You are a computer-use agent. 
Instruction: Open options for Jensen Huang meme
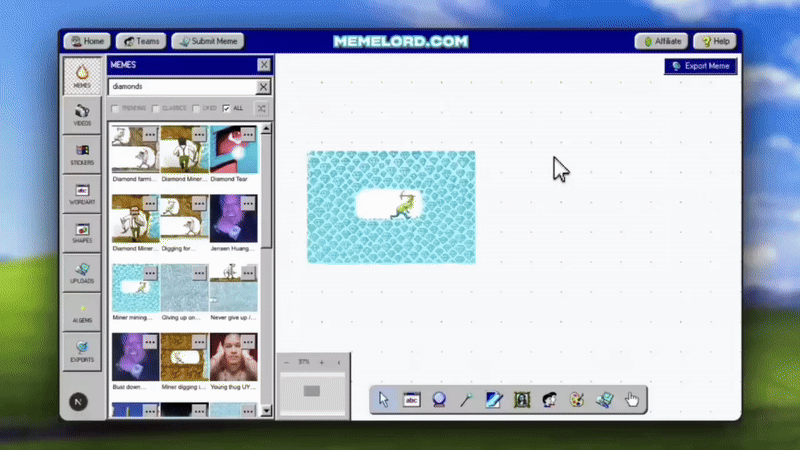248,204
